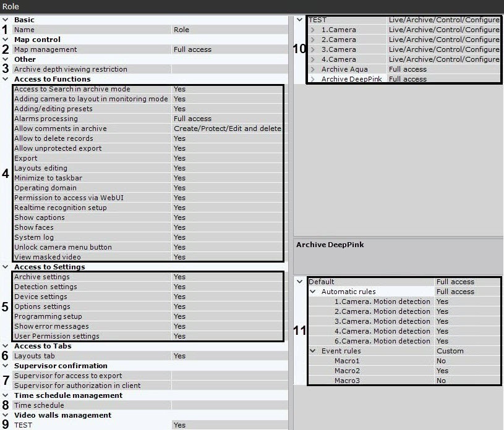Collapse the Other section
The width and height of the screenshot is (504, 430).
(5, 59)
